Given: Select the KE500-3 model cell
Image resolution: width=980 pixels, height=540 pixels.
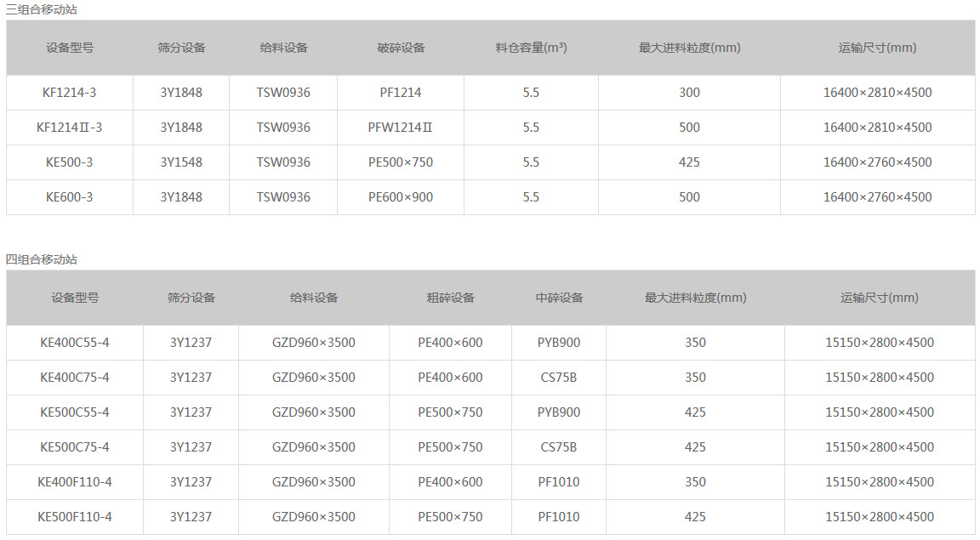Looking at the screenshot, I should [x=69, y=162].
